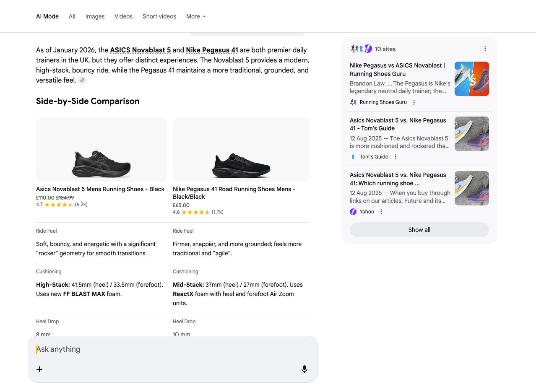Viewport: 536px width, 392px height.
Task: Click the microphone icon in the search box
Action: pyautogui.click(x=304, y=369)
